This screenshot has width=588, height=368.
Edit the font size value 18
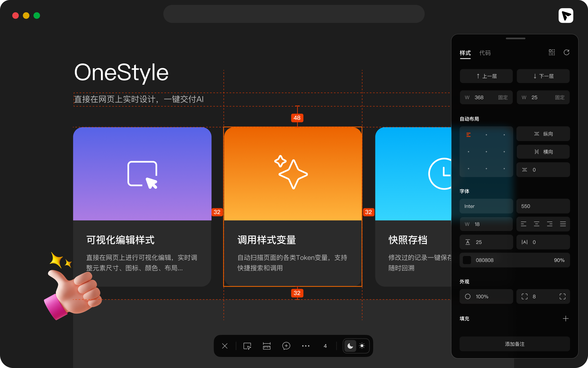click(486, 224)
